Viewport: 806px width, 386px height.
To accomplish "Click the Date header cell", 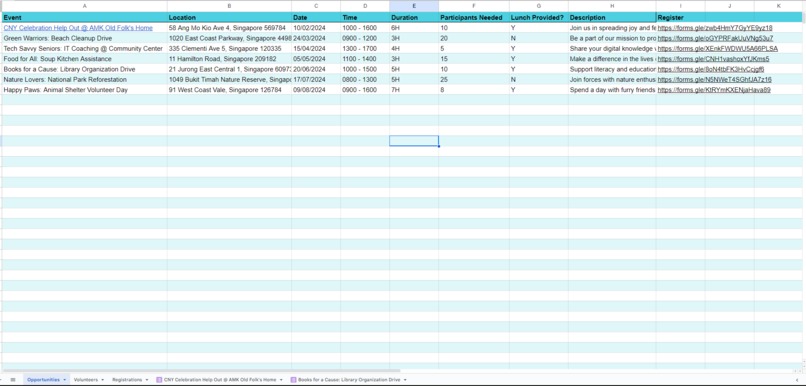I will click(x=316, y=17).
